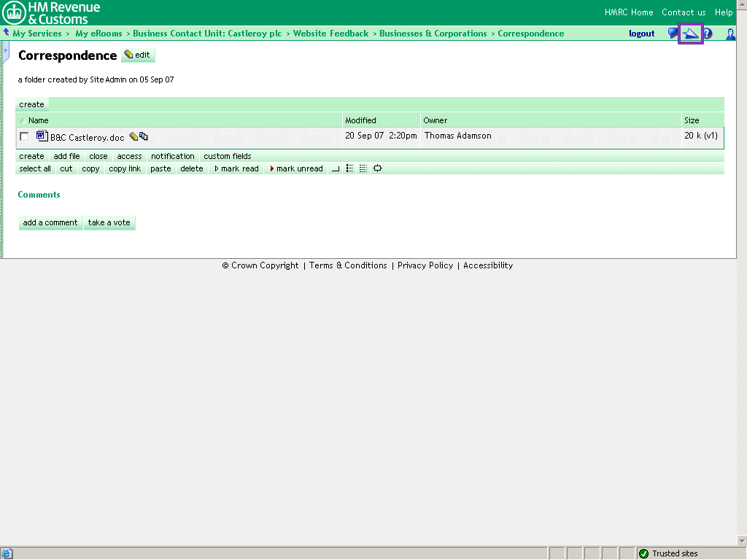Go to Website Feedback in the breadcrumb
The width and height of the screenshot is (747, 560).
(330, 34)
